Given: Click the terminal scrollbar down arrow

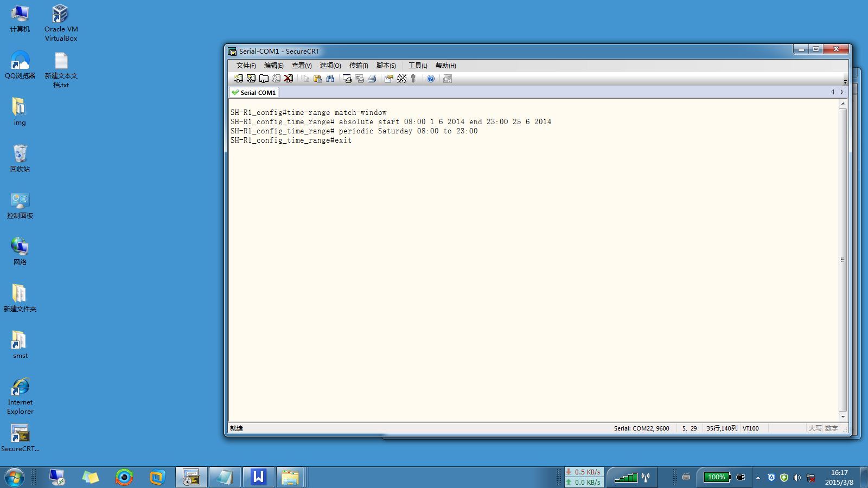Looking at the screenshot, I should 843,416.
